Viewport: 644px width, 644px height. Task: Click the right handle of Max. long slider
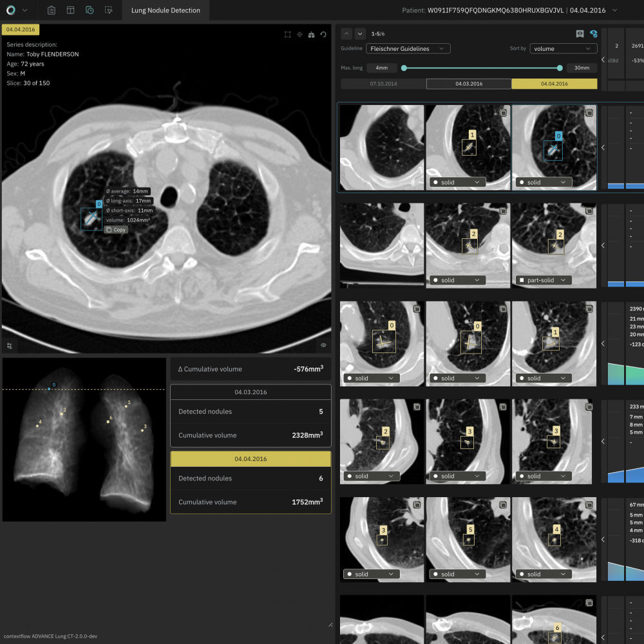(x=560, y=68)
